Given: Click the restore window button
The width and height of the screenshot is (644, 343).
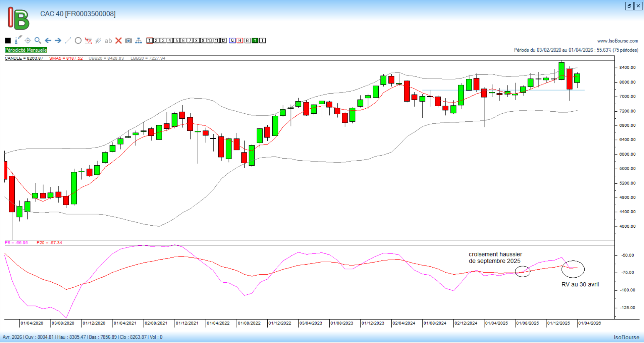Looking at the screenshot, I should [x=629, y=6].
